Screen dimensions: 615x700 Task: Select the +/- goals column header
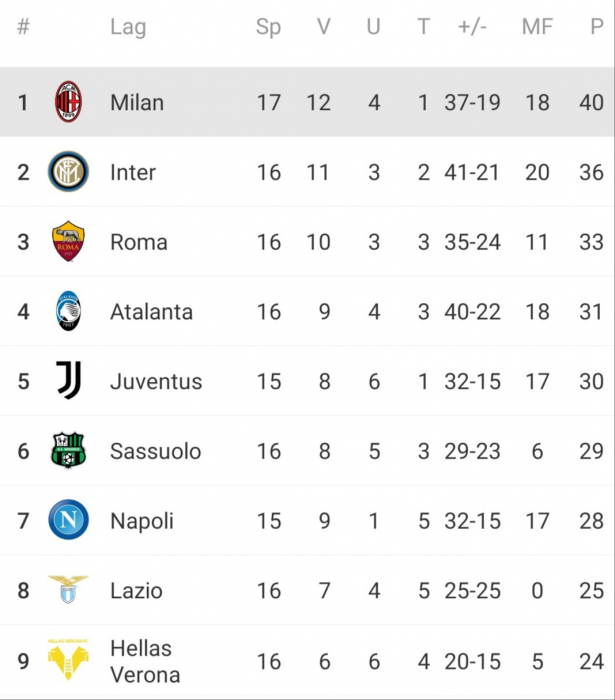pyautogui.click(x=472, y=27)
